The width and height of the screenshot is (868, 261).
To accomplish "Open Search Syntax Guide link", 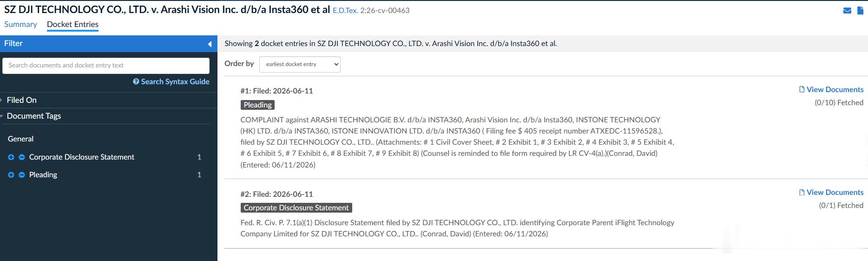I will click(175, 81).
